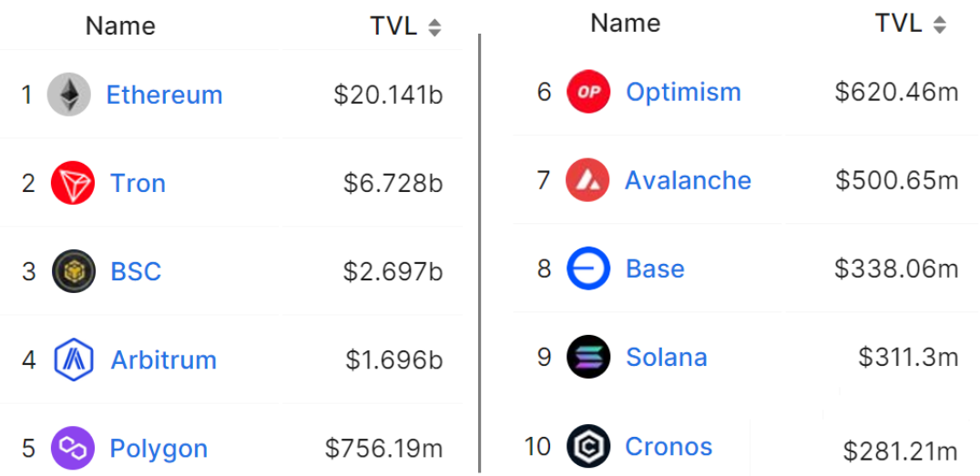The width and height of the screenshot is (980, 476).
Task: Click the Optimism OP logo icon
Action: pyautogui.click(x=588, y=92)
